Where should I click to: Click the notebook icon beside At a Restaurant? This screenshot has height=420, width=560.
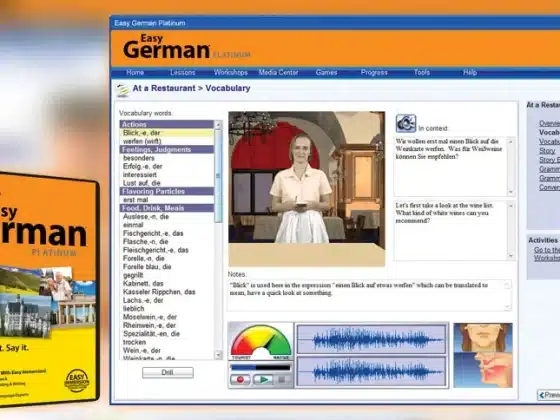pos(122,90)
